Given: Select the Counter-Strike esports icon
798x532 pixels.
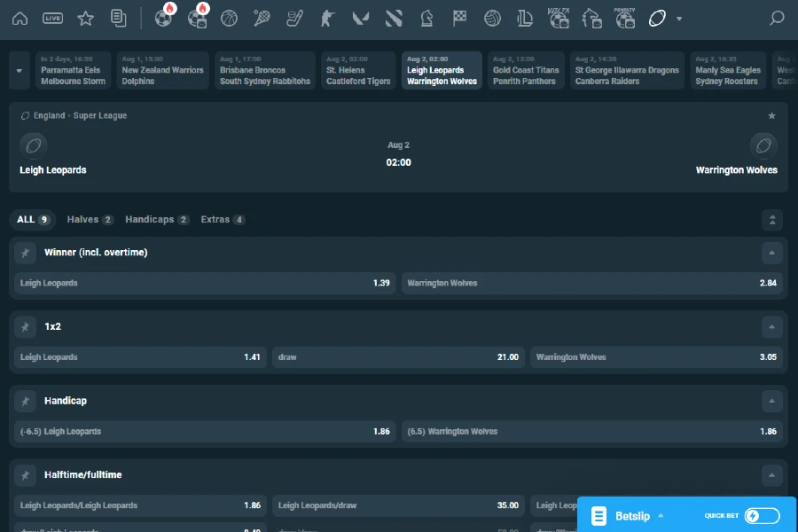Looking at the screenshot, I should 325,17.
